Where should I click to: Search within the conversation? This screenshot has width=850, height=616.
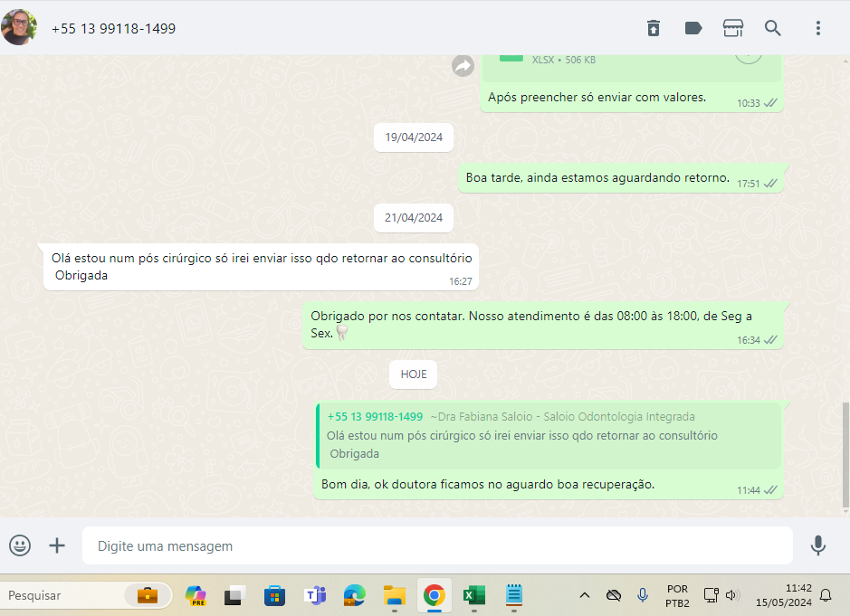pos(772,28)
